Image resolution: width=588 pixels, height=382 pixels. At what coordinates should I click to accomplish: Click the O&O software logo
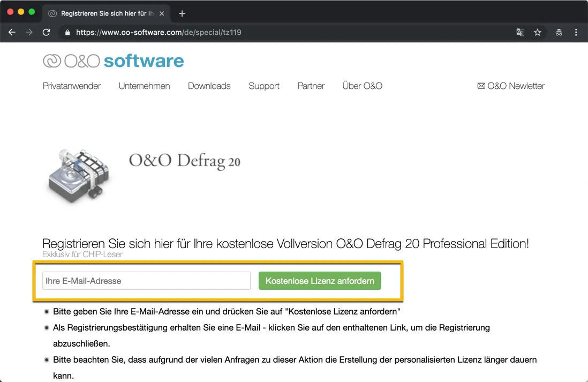[113, 61]
